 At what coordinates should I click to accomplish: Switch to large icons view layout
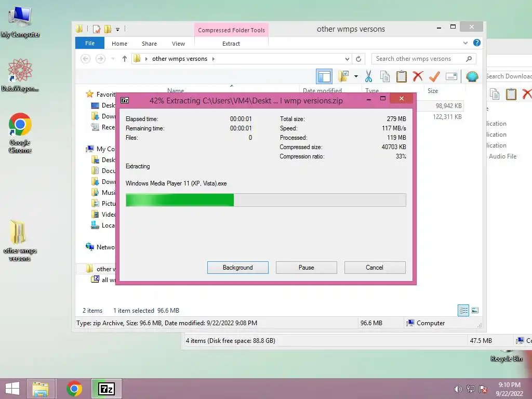pyautogui.click(x=475, y=310)
